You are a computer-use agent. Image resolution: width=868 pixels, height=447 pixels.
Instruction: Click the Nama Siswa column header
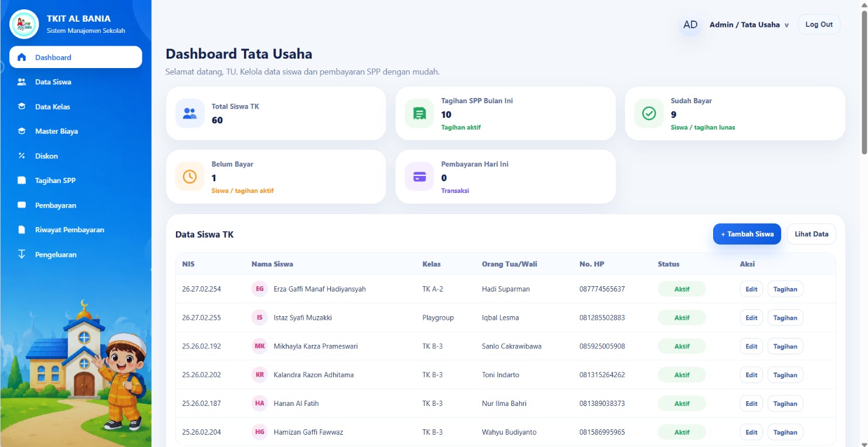272,264
